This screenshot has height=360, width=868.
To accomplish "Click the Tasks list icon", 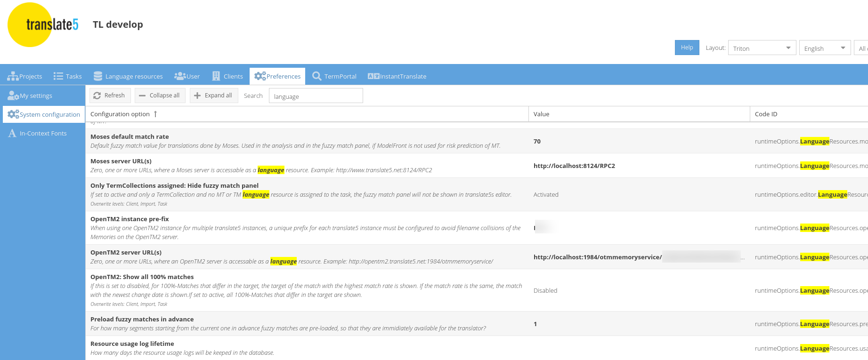I will [58, 76].
